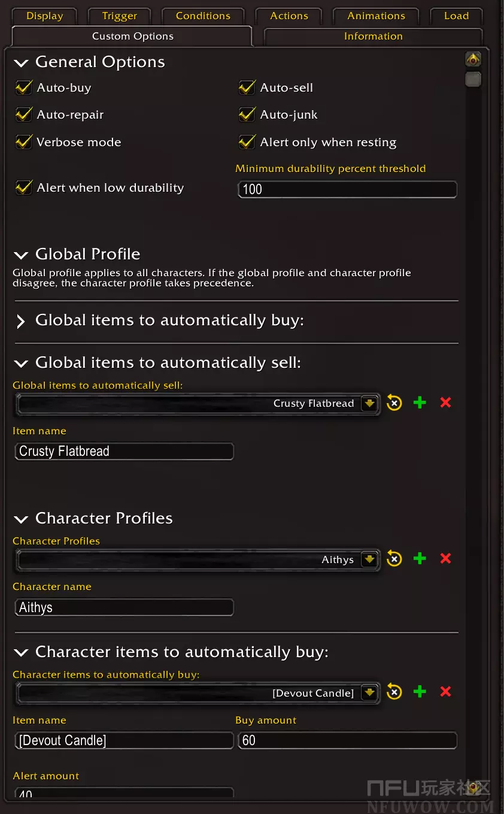Uncheck Alert when low durability
Screen dimensions: 504x814
pos(23,187)
